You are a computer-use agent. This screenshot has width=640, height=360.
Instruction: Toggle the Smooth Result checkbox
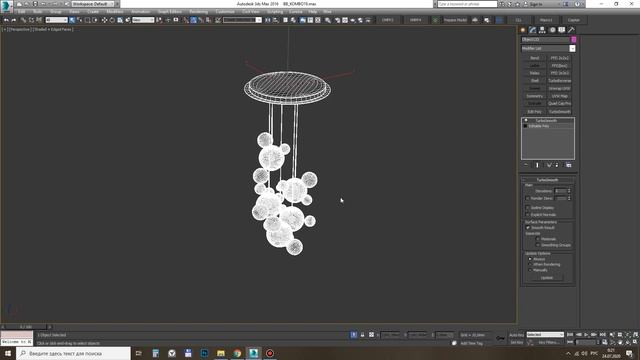(x=528, y=228)
